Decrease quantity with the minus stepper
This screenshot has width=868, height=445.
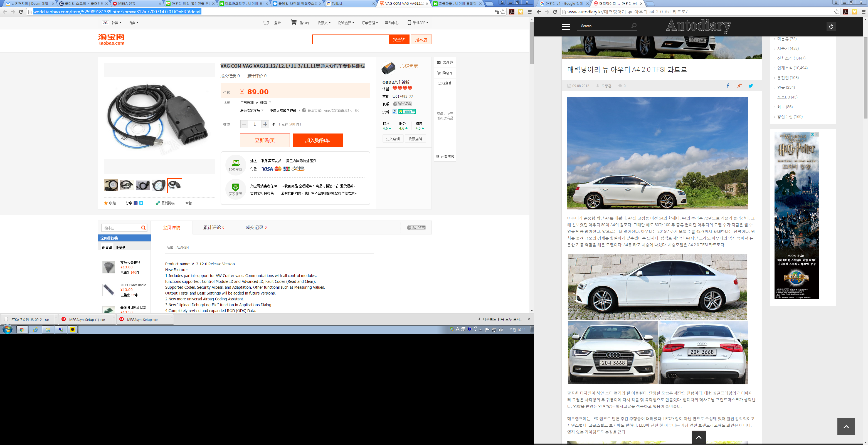tap(244, 124)
